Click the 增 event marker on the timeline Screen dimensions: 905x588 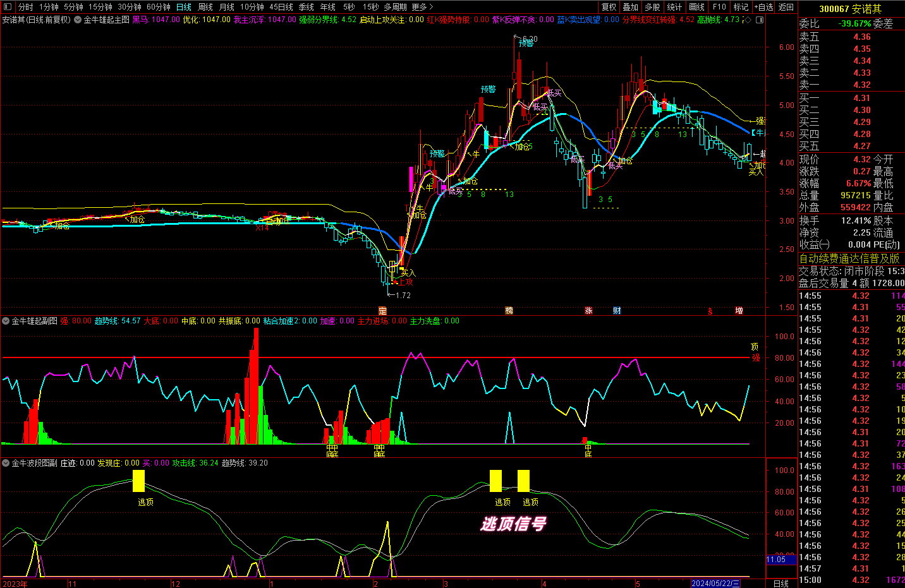[739, 311]
